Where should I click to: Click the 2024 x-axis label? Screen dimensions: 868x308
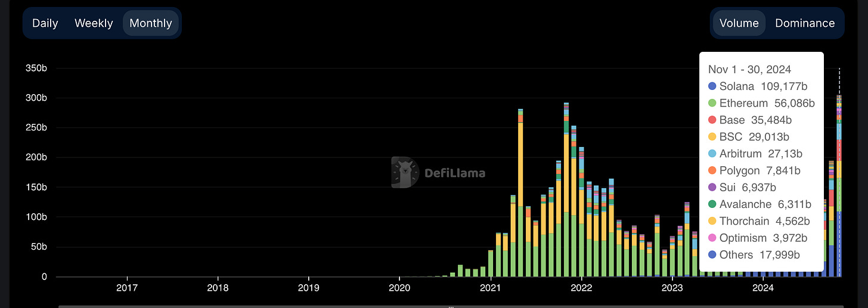click(x=763, y=289)
